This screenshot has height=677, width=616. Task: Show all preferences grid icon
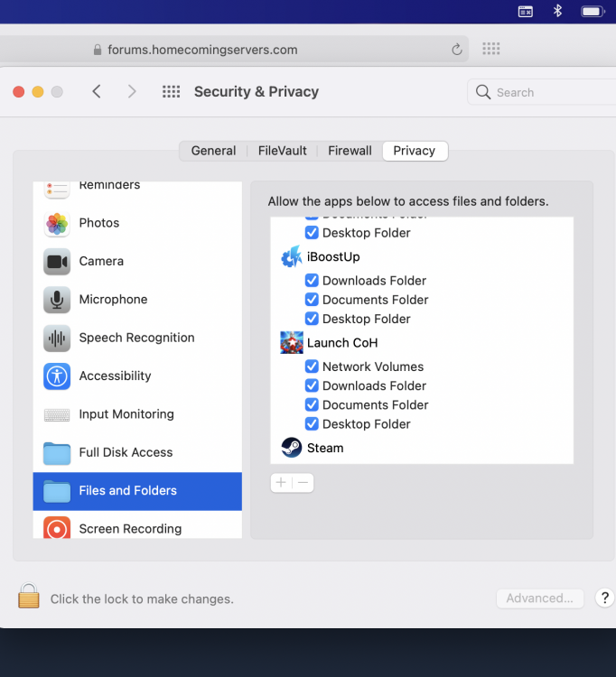pos(171,91)
